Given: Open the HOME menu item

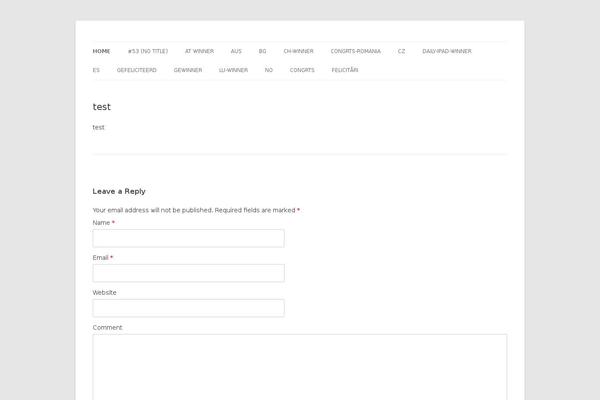Looking at the screenshot, I should (x=101, y=51).
